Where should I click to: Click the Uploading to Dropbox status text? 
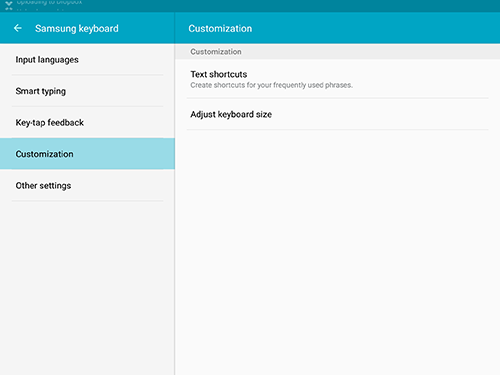[x=49, y=2]
